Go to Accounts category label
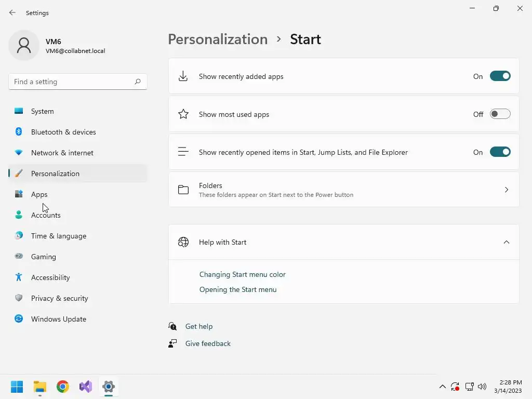 (x=46, y=215)
